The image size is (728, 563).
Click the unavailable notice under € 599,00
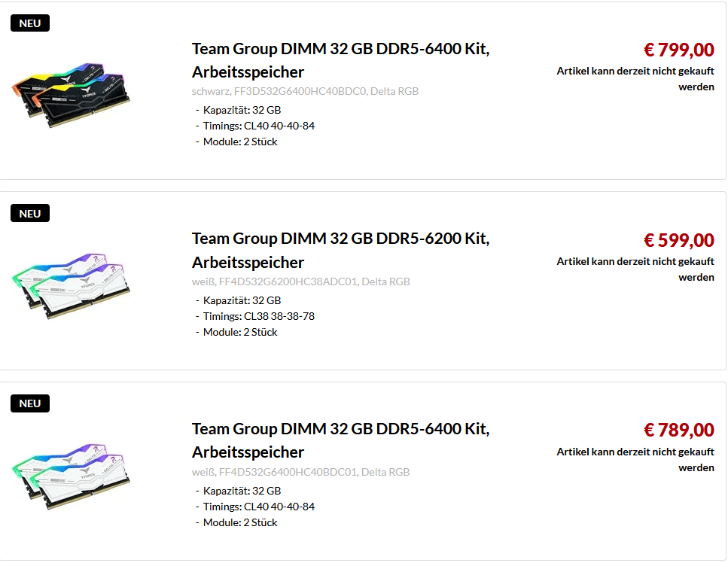click(x=635, y=269)
